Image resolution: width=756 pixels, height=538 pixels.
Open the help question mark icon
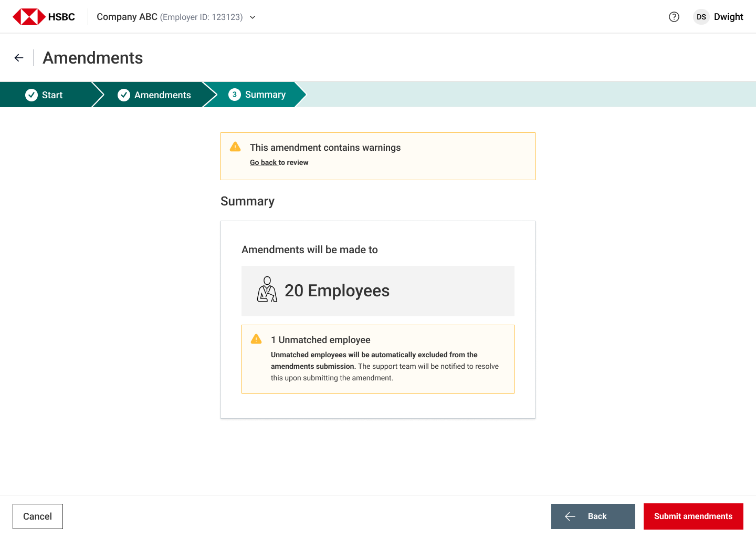674,17
